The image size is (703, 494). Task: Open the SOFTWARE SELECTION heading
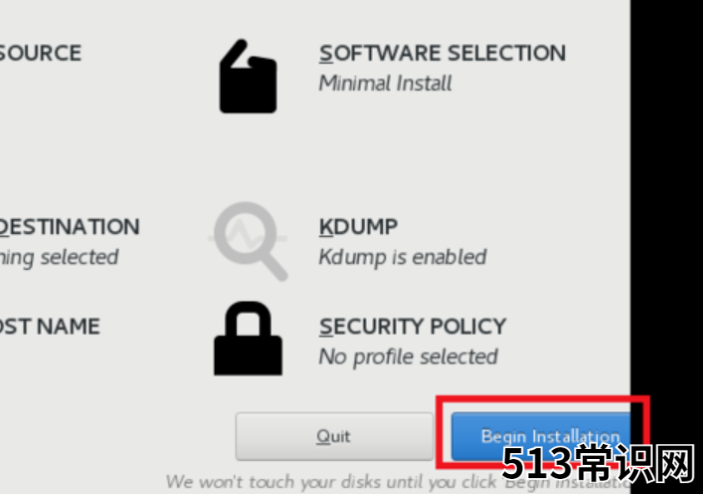442,53
